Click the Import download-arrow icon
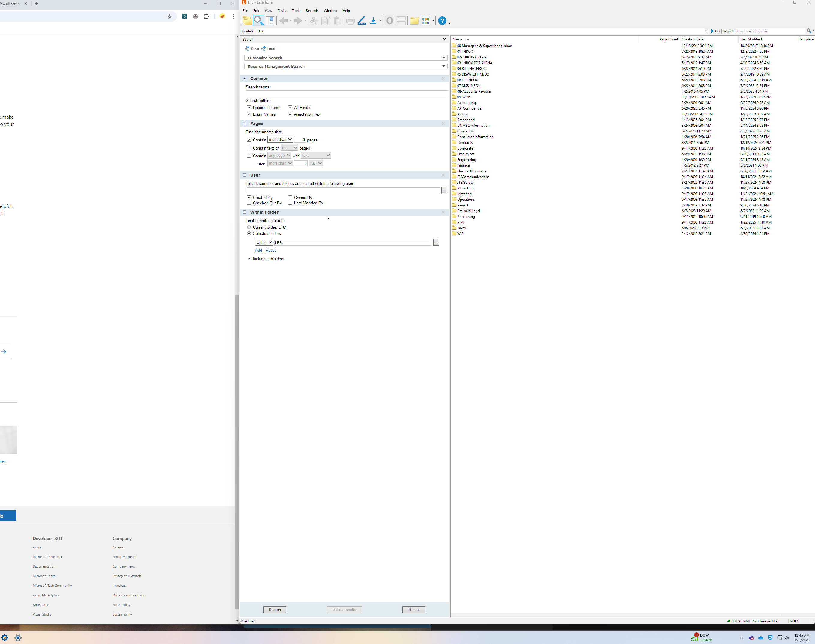 tap(373, 21)
